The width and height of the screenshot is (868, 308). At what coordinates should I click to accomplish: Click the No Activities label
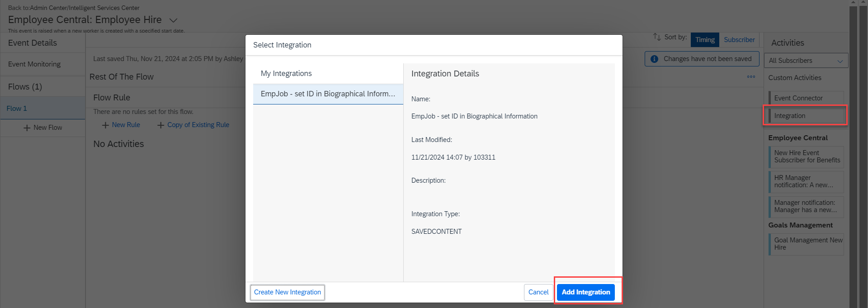coord(118,144)
